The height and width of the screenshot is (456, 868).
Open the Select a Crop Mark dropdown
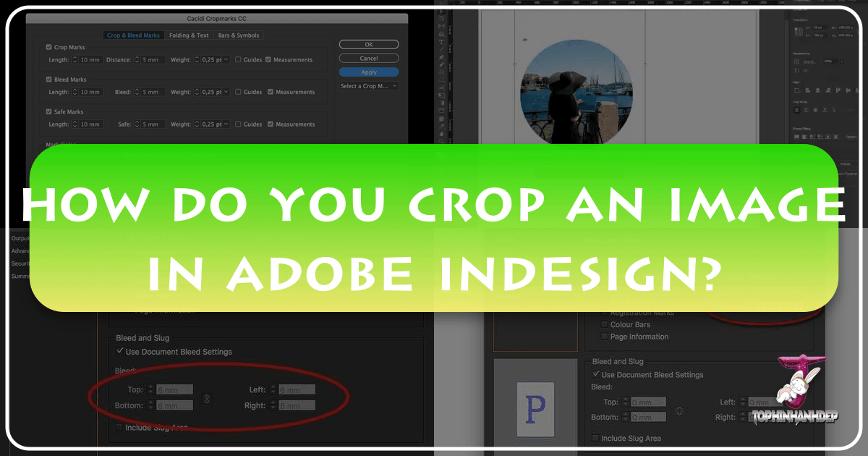(x=369, y=86)
